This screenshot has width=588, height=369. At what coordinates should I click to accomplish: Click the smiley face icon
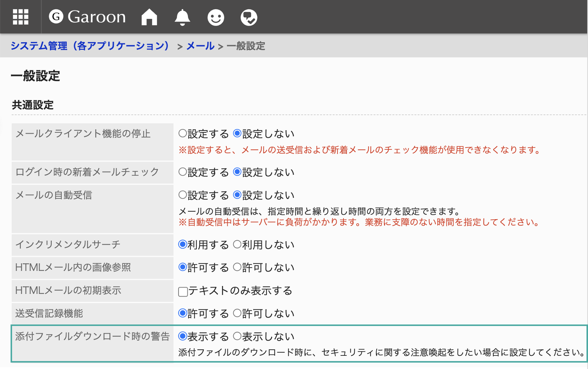tap(216, 17)
